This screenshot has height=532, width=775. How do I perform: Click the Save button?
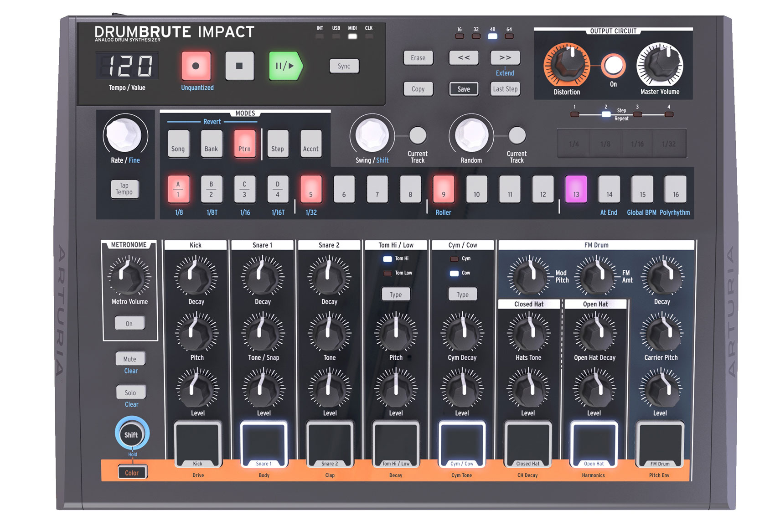(464, 89)
